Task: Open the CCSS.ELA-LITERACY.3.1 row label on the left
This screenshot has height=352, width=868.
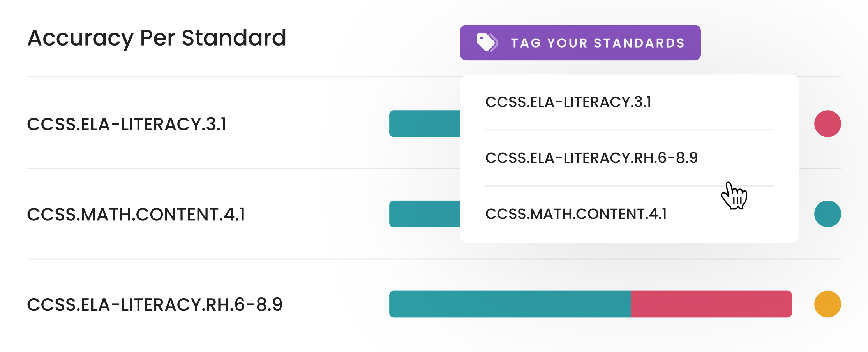Action: point(127,125)
